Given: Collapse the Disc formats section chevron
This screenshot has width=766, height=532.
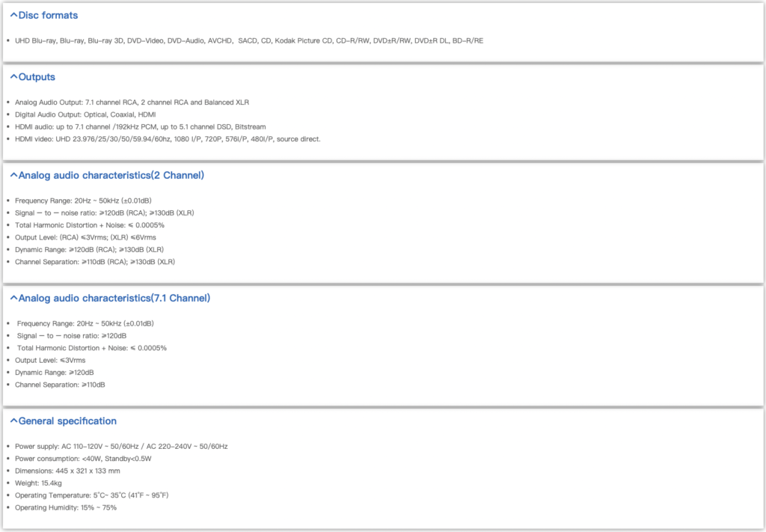Looking at the screenshot, I should coord(13,15).
